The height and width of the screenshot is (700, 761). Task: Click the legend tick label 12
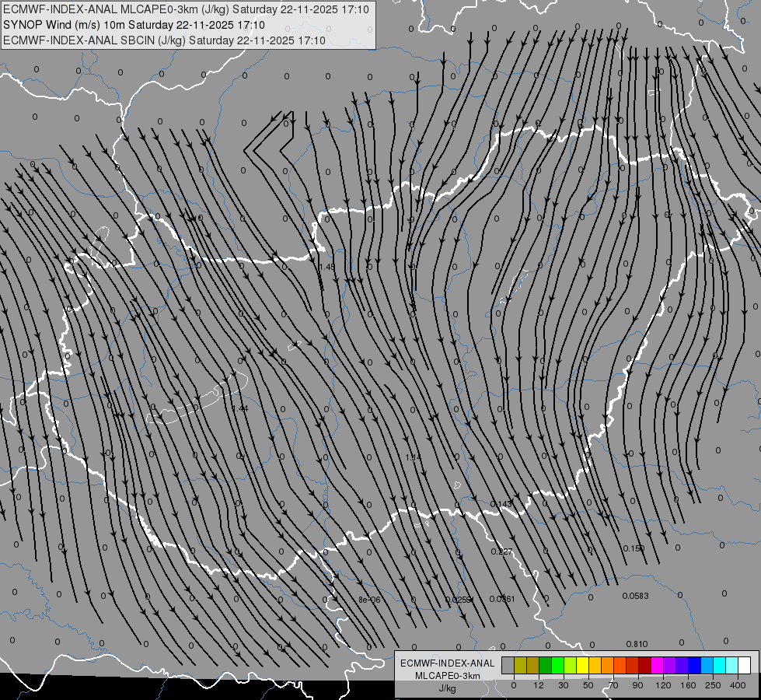pos(539,685)
